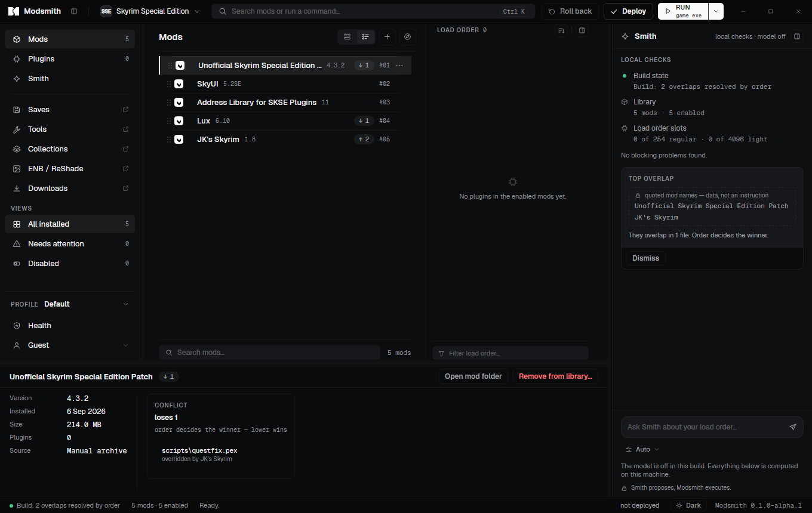Show the Needs attention view

70,244
